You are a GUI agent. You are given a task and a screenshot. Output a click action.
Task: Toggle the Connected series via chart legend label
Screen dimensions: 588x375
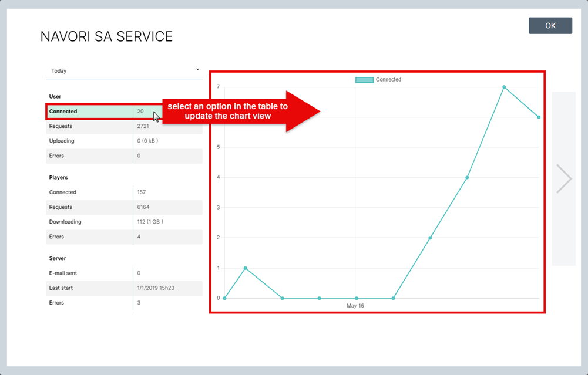pos(388,79)
